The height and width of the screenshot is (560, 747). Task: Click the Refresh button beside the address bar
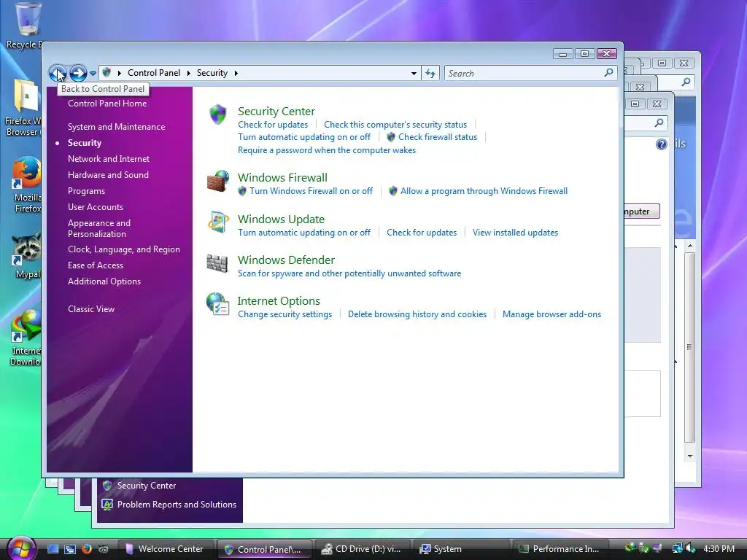pos(430,73)
